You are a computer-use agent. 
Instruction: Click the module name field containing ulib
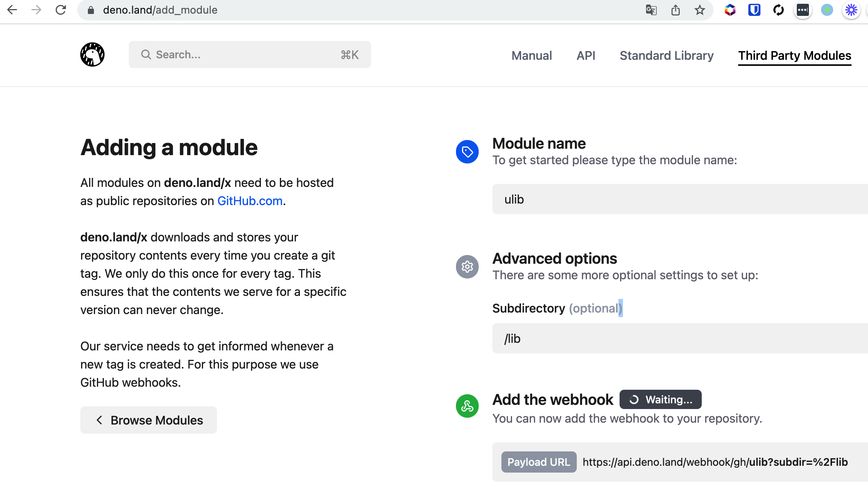680,199
